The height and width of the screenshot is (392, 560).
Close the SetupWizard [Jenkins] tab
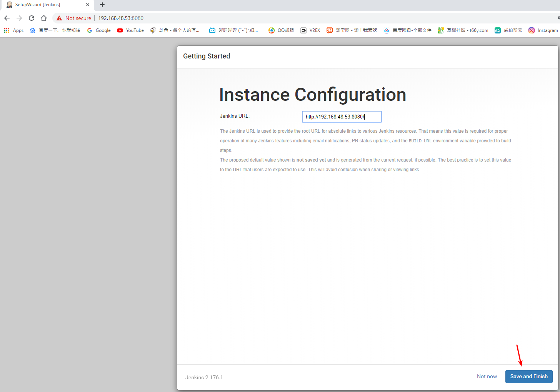point(88,5)
